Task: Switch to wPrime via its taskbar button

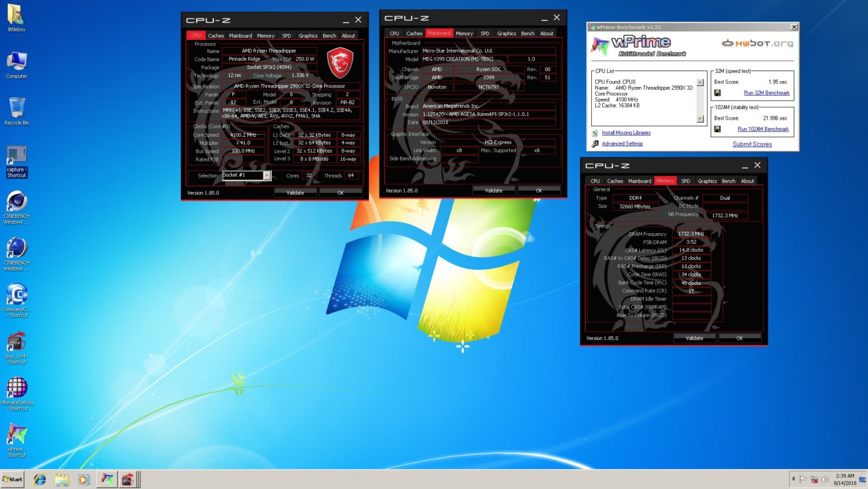Action: [x=106, y=480]
